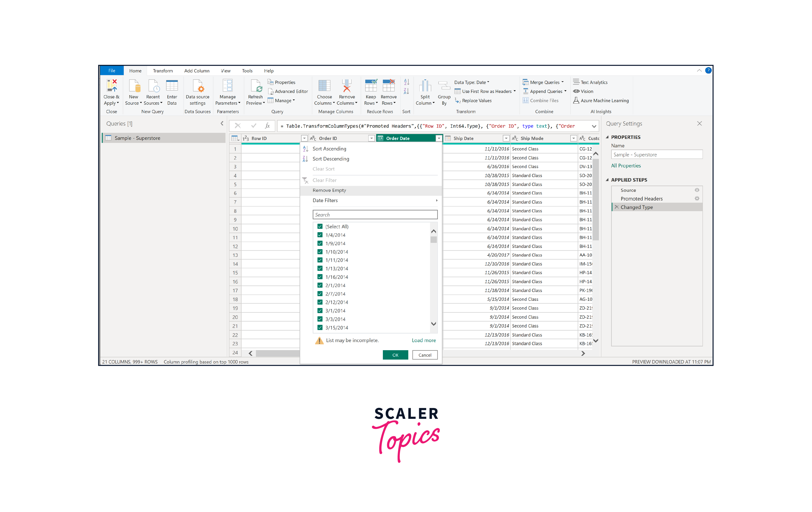Screen dimensions: 812x512
Task: Open the Source step settings gear
Action: pyautogui.click(x=697, y=190)
